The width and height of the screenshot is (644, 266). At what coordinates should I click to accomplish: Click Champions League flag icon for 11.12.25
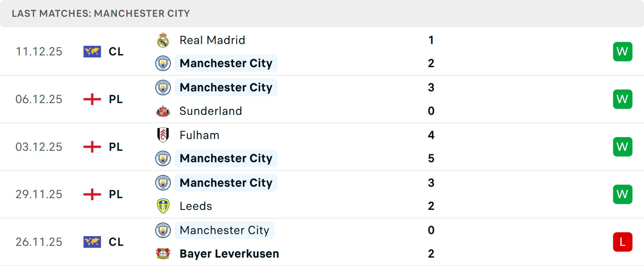tap(92, 52)
